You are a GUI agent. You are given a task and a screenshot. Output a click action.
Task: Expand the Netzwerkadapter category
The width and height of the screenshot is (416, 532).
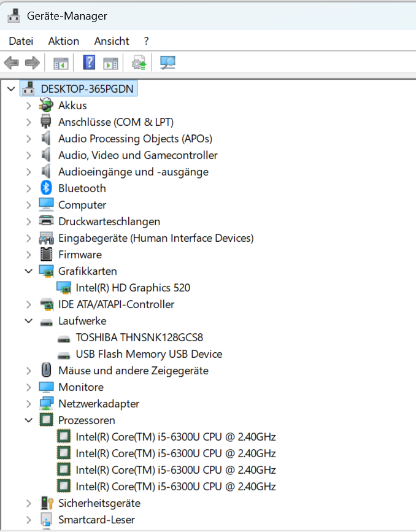(29, 404)
